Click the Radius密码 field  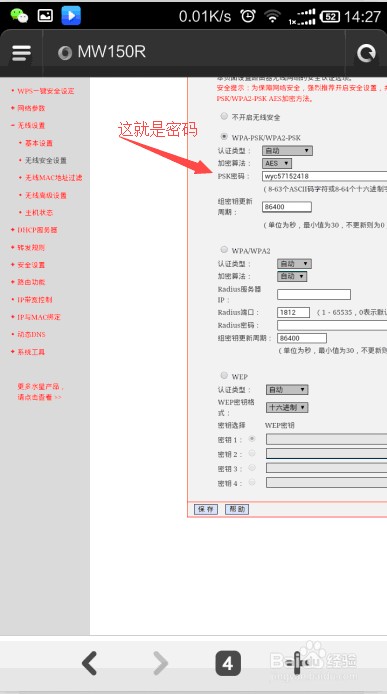(x=332, y=325)
